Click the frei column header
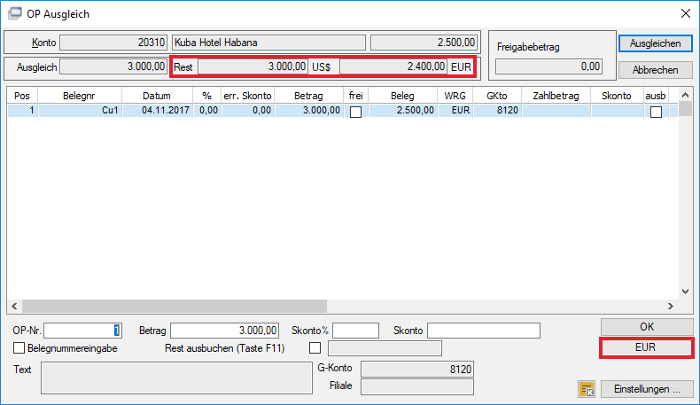This screenshot has height=405, width=700. click(356, 96)
